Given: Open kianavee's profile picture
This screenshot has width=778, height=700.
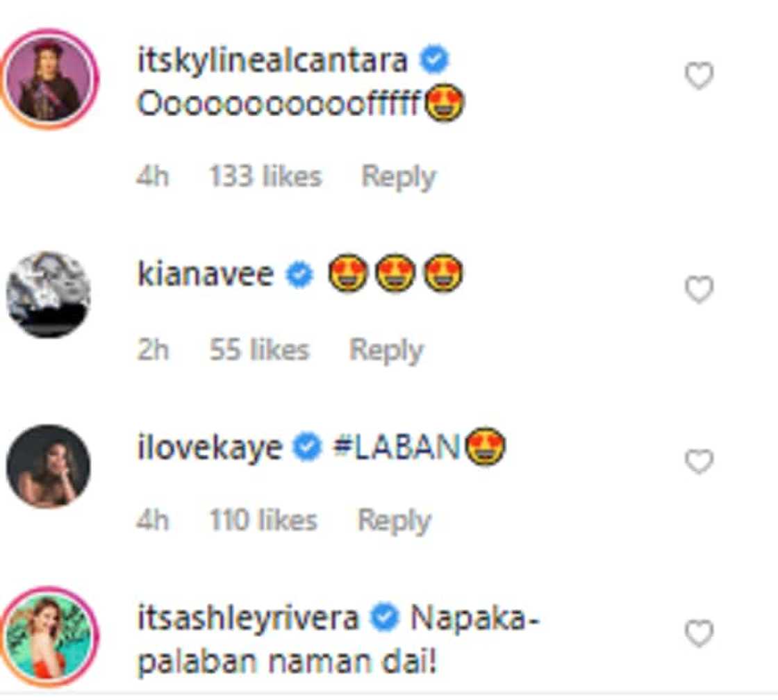Looking at the screenshot, I should 49,294.
